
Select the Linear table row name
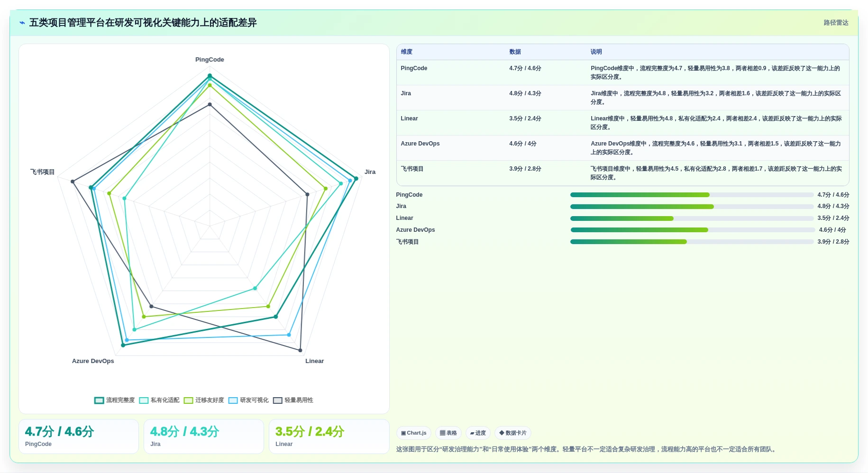(409, 118)
